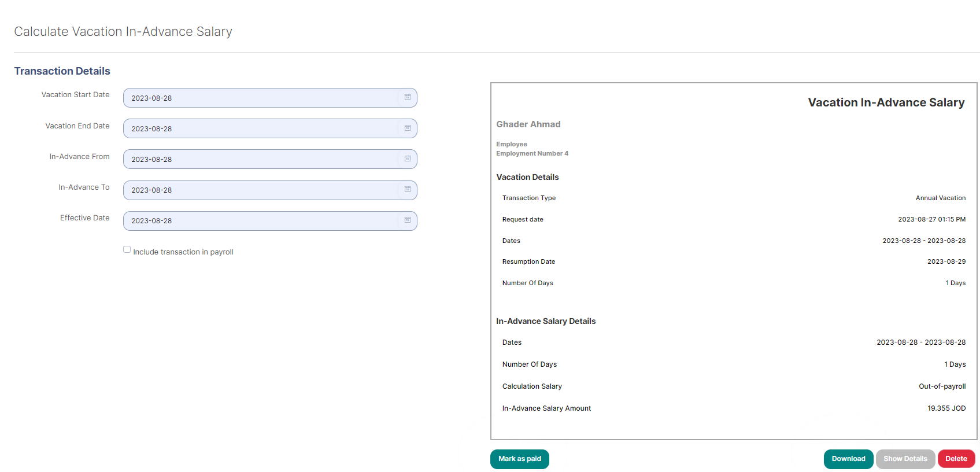Click the Calculate Vacation In-Advance Salary page title
Viewport: 980px width, 472px height.
(x=123, y=31)
